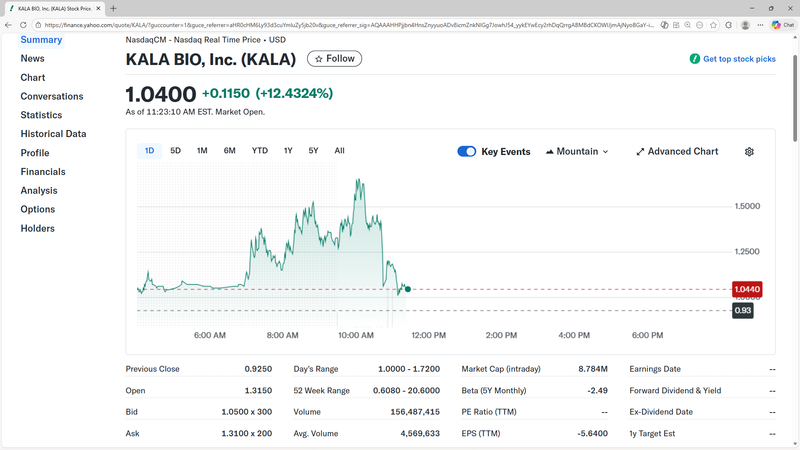Click the 1.0400 current price
Image resolution: width=800 pixels, height=450 pixels.
point(161,94)
